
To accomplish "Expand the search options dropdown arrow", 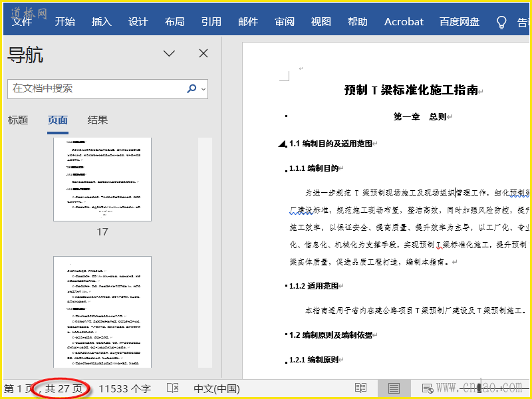I will (x=203, y=89).
